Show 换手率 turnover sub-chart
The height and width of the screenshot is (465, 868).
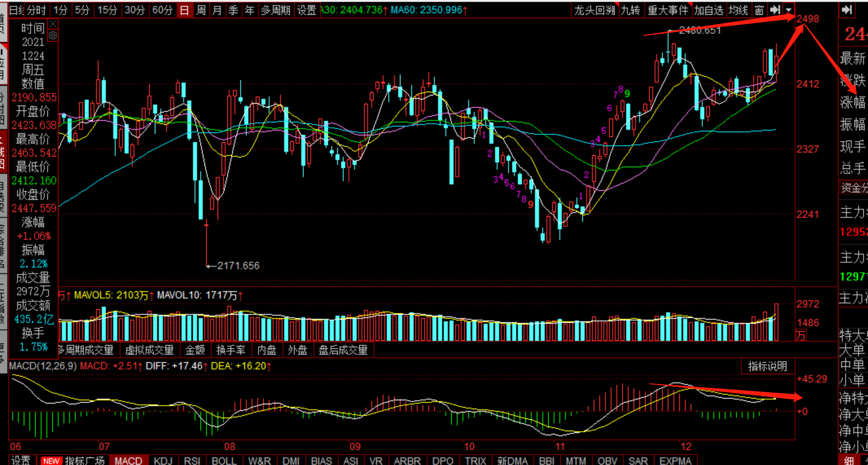point(231,350)
